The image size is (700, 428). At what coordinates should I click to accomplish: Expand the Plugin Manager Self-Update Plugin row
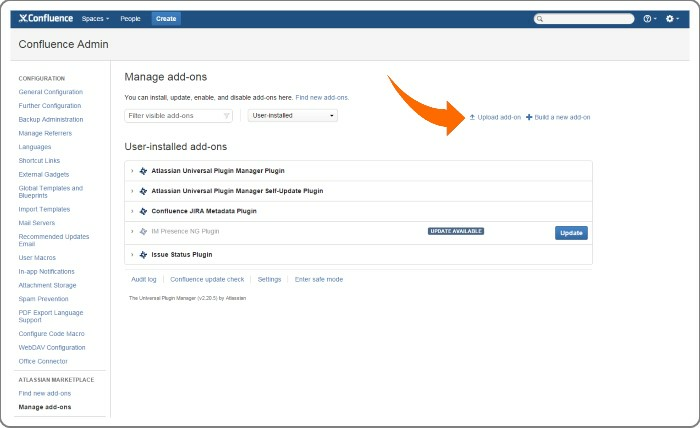[132, 191]
